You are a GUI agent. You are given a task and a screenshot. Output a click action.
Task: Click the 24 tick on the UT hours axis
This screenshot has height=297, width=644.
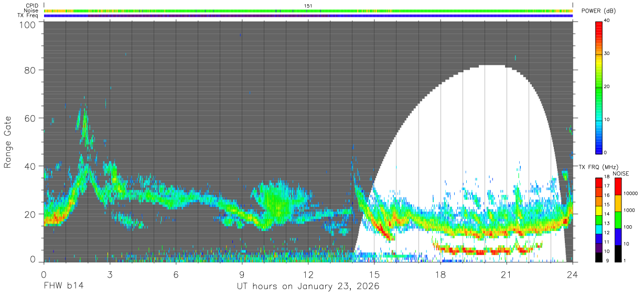click(573, 274)
